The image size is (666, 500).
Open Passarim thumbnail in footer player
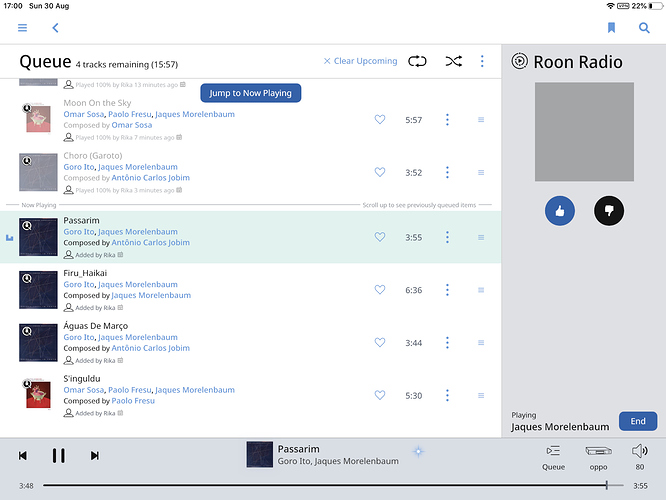tap(260, 455)
